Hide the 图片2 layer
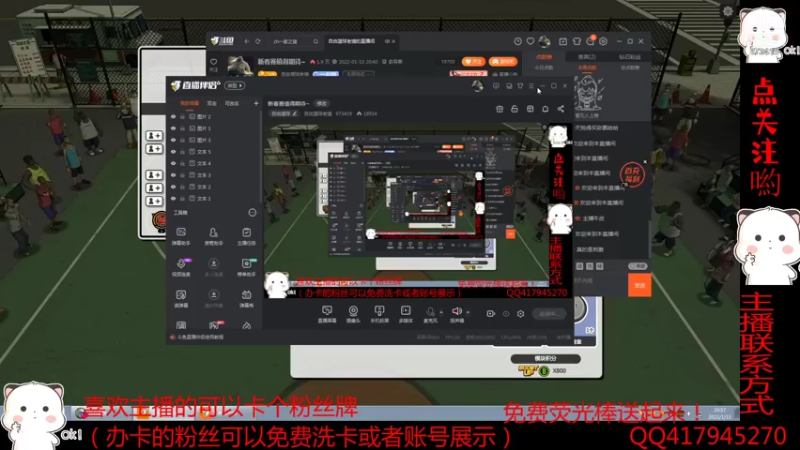800x450 pixels. [x=173, y=116]
